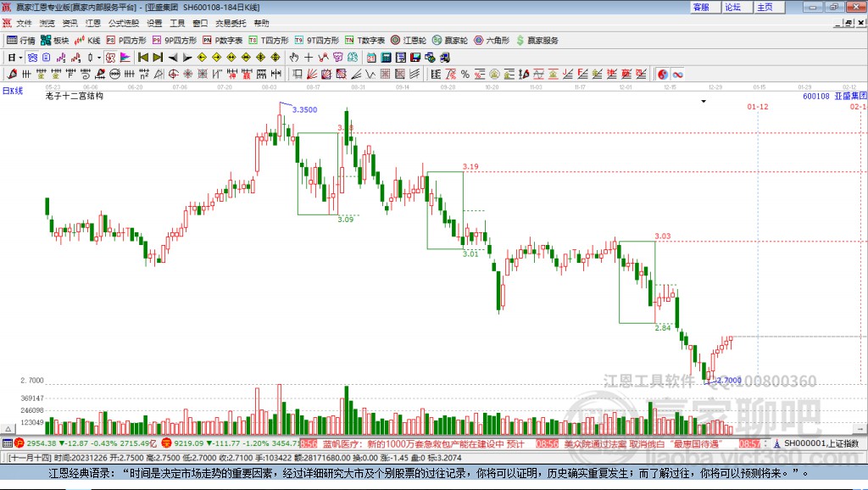
Task: Open the 设置 menu
Action: pyautogui.click(x=154, y=23)
